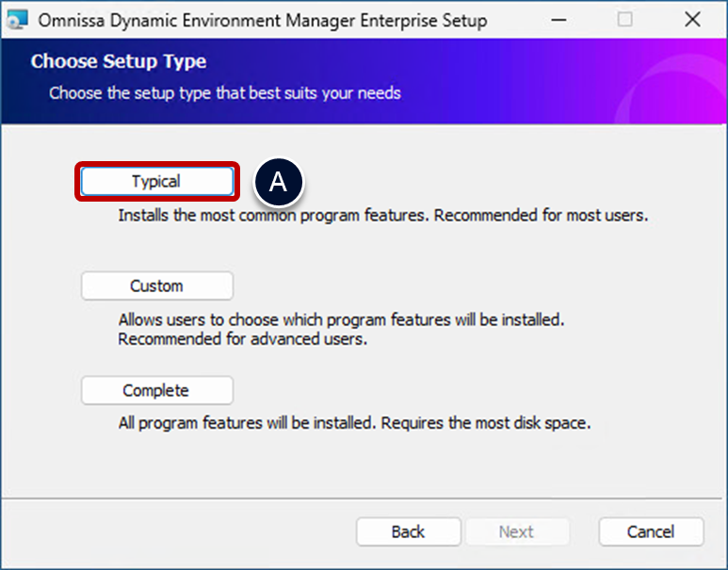Click the Typical setup type button
This screenshot has height=570, width=728.
click(x=156, y=182)
